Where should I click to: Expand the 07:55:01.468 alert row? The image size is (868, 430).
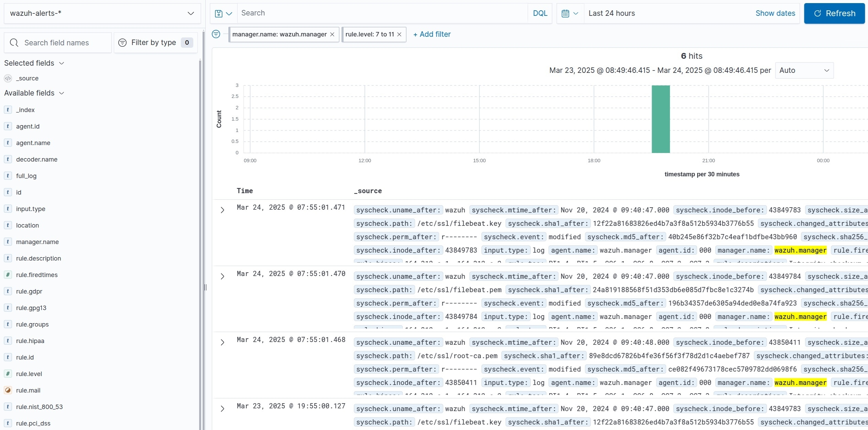tap(223, 342)
